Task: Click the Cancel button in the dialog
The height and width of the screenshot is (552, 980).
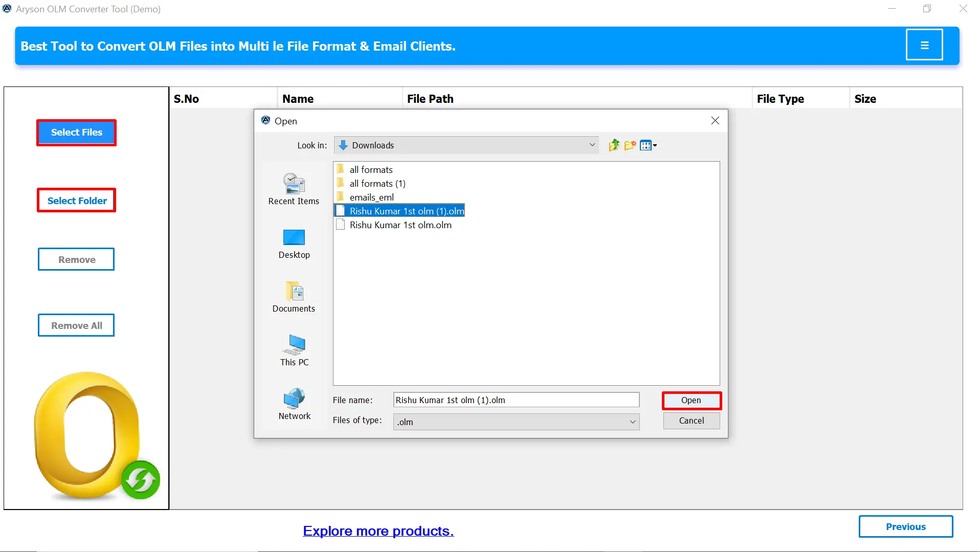Action: pyautogui.click(x=691, y=421)
